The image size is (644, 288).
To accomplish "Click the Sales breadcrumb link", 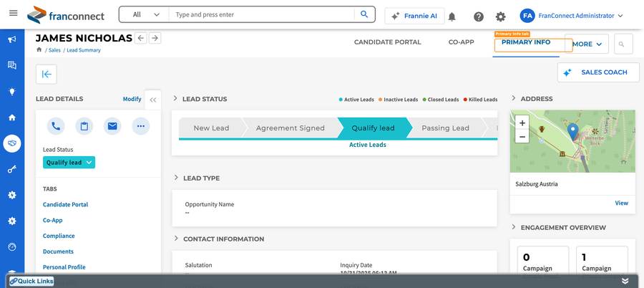I will tap(54, 50).
